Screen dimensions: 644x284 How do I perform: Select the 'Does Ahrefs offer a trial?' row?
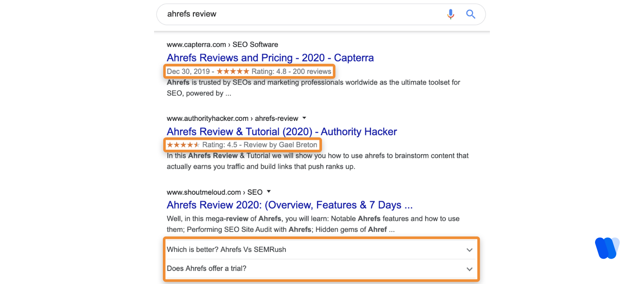click(207, 268)
